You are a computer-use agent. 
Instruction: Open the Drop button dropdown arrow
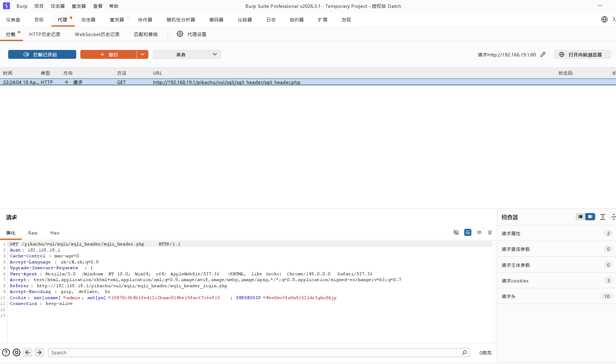pos(215,54)
